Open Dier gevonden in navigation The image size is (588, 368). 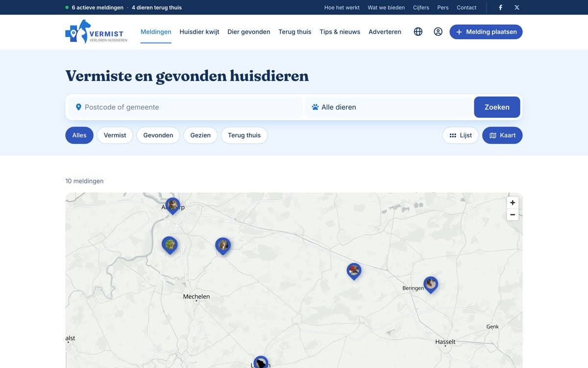[x=249, y=32]
